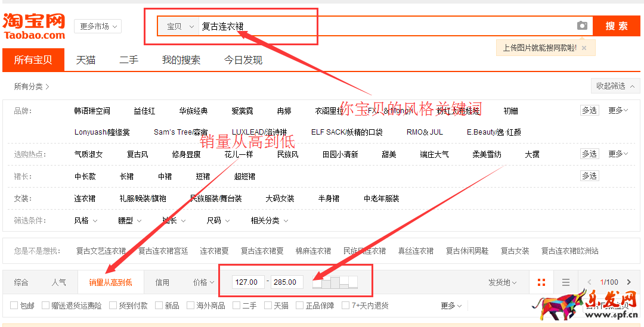Switch to grid view layout

tap(541, 282)
